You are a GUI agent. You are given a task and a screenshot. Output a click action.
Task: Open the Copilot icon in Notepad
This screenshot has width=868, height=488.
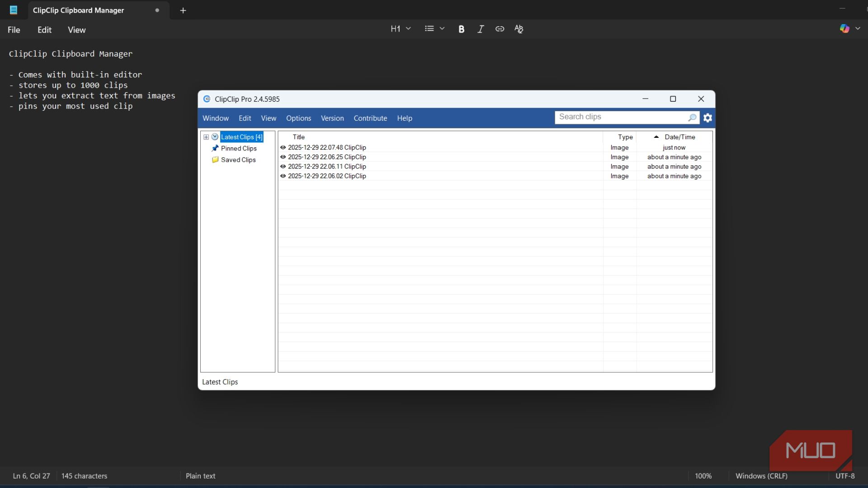coord(844,28)
